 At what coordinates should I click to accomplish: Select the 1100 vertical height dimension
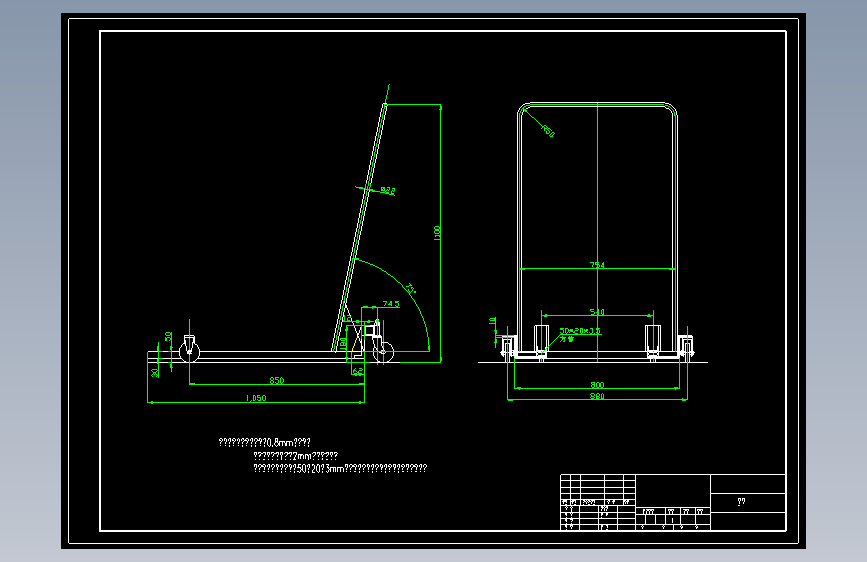click(x=437, y=233)
